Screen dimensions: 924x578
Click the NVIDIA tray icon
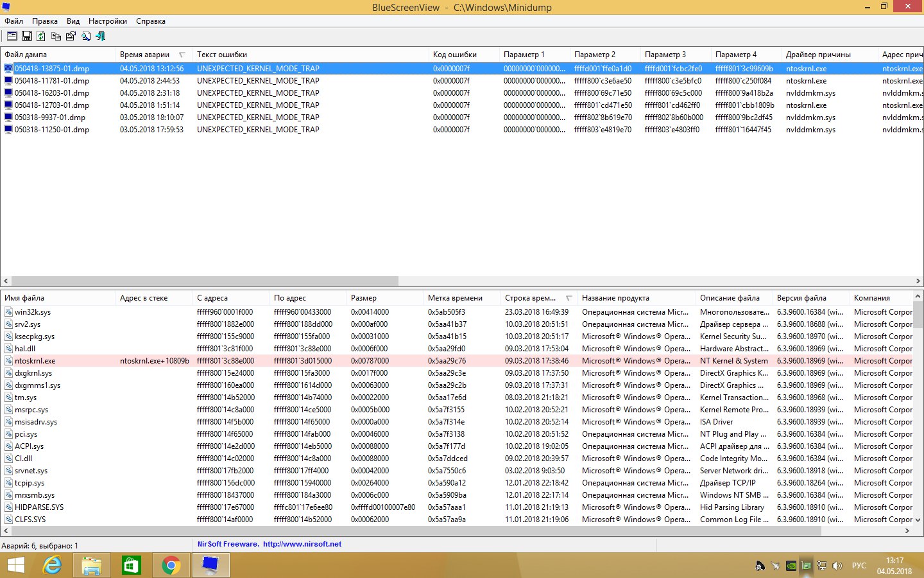791,566
